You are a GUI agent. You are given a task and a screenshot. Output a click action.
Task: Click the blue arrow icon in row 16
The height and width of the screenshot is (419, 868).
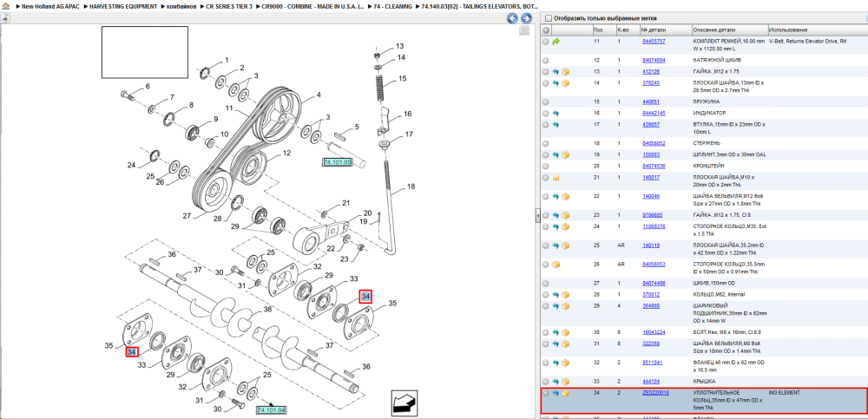(556, 114)
